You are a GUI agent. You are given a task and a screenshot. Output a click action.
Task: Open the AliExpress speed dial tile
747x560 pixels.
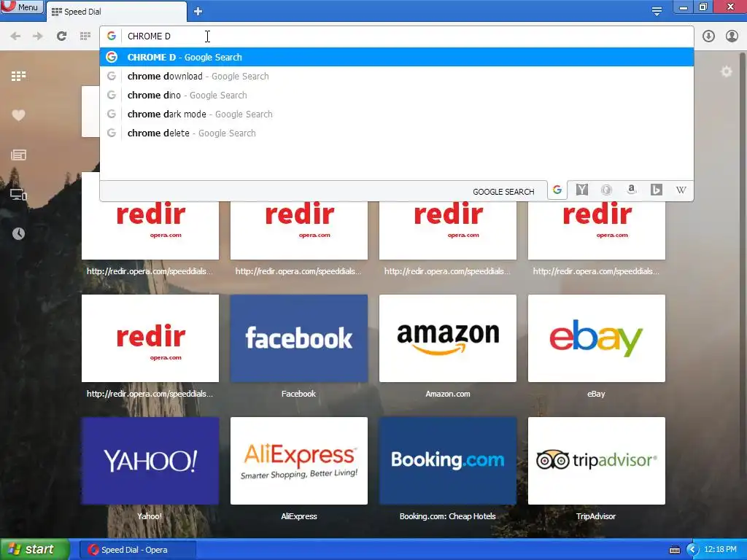298,461
